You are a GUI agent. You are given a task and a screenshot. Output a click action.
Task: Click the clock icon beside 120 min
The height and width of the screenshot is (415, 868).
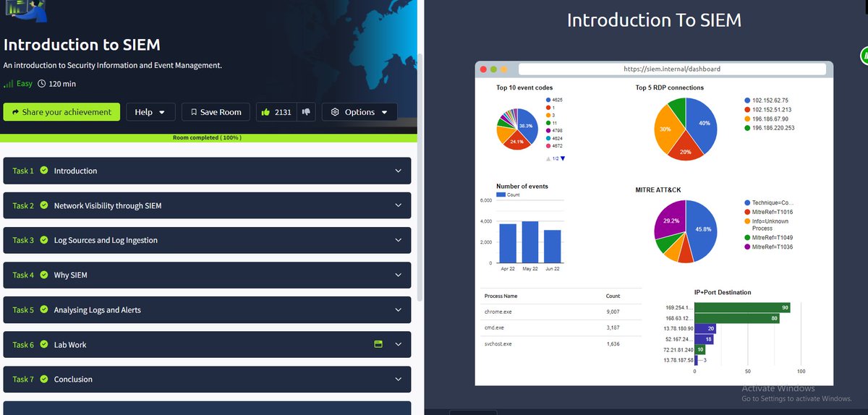pyautogui.click(x=41, y=84)
